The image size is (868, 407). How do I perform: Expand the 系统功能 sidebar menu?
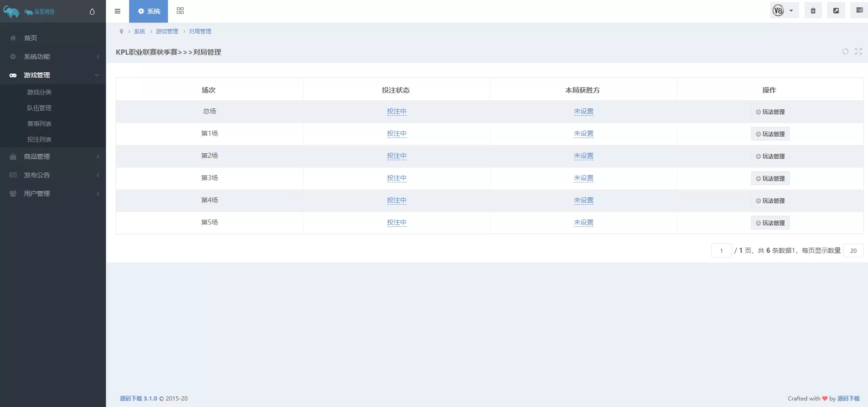pos(53,56)
